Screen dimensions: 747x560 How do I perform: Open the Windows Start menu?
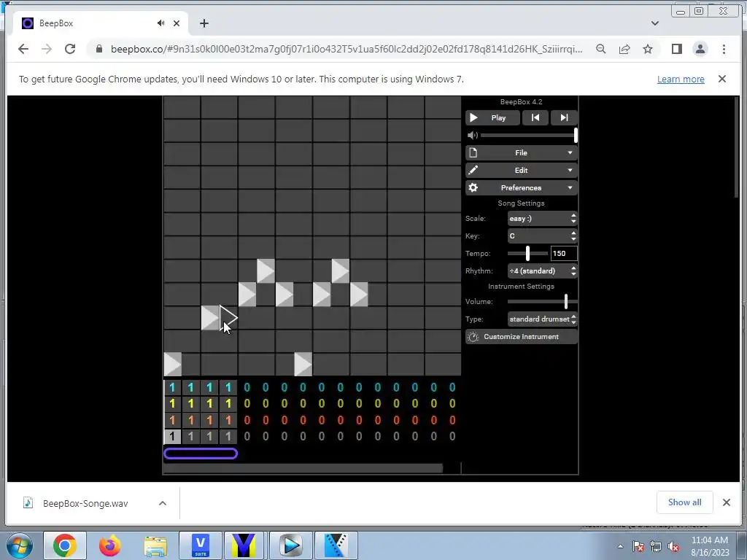pyautogui.click(x=19, y=545)
